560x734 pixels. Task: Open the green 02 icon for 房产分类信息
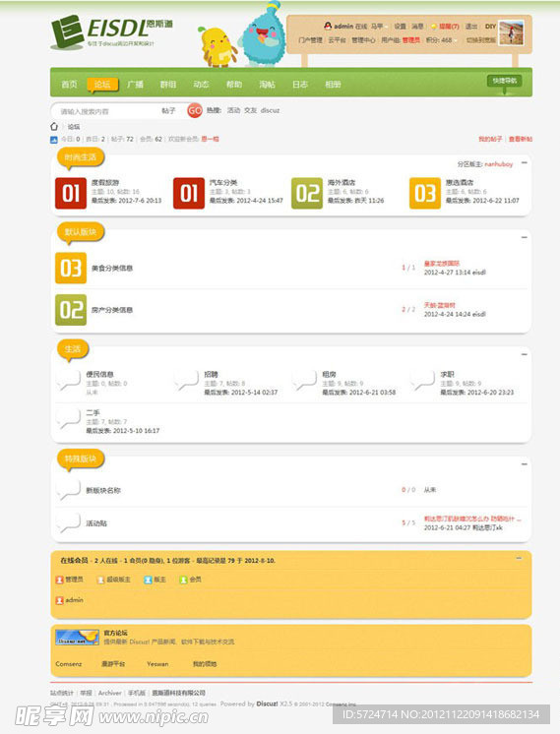point(71,310)
